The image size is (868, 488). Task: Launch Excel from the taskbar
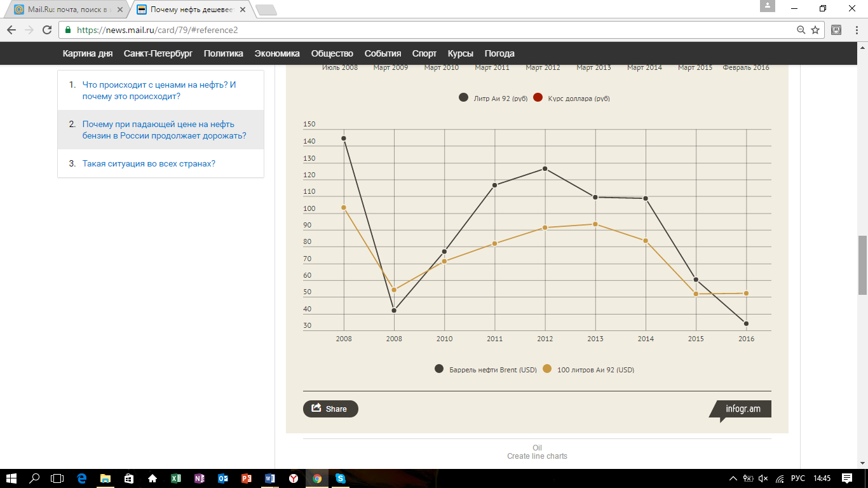point(176,478)
